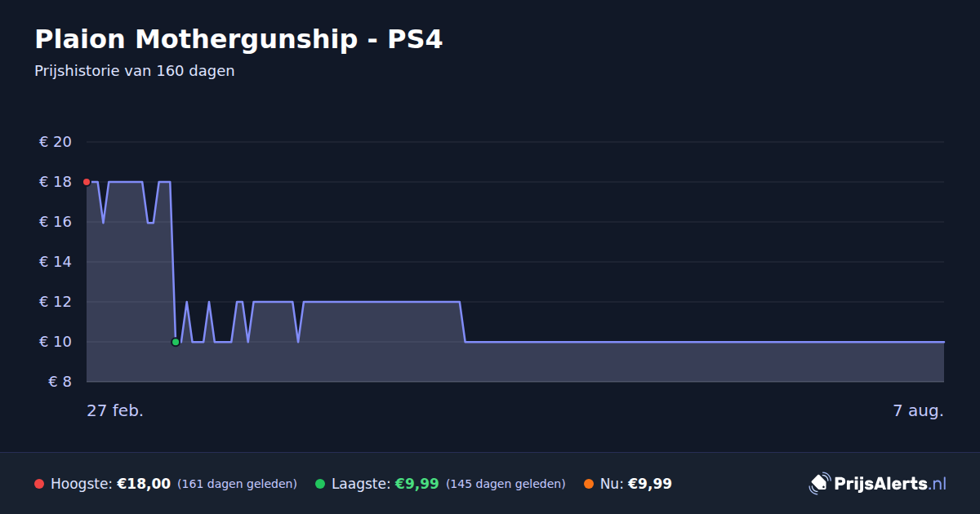The height and width of the screenshot is (514, 980).
Task: Click the PrijsAlerts tag logo icon
Action: [819, 484]
